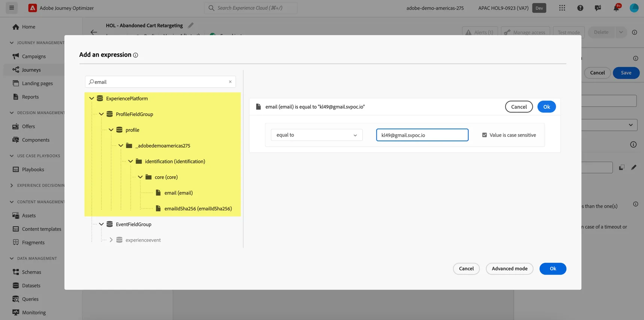Image resolution: width=644 pixels, height=320 pixels.
Task: Open Landing pages in the sidebar
Action: pos(37,83)
